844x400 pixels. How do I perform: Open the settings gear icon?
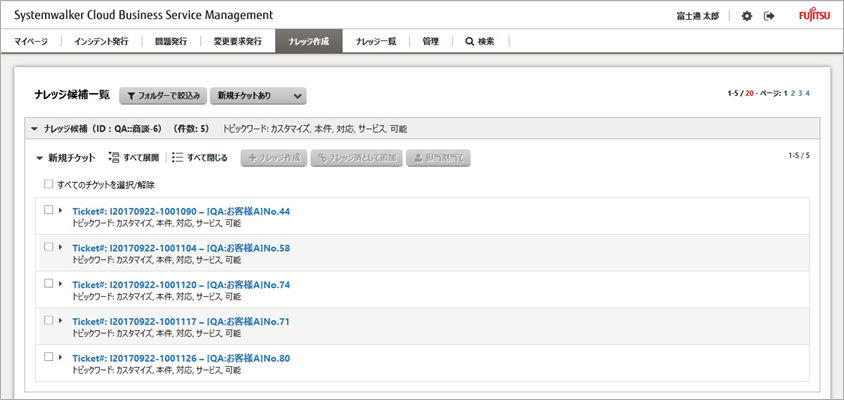coord(747,16)
